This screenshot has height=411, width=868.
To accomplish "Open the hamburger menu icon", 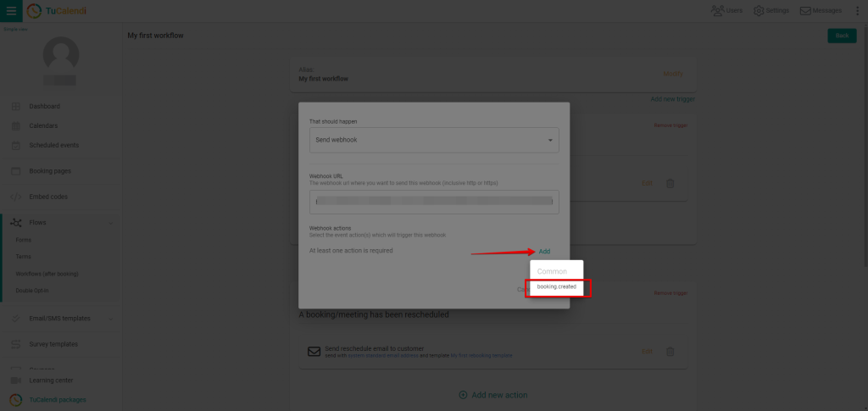I will point(11,11).
